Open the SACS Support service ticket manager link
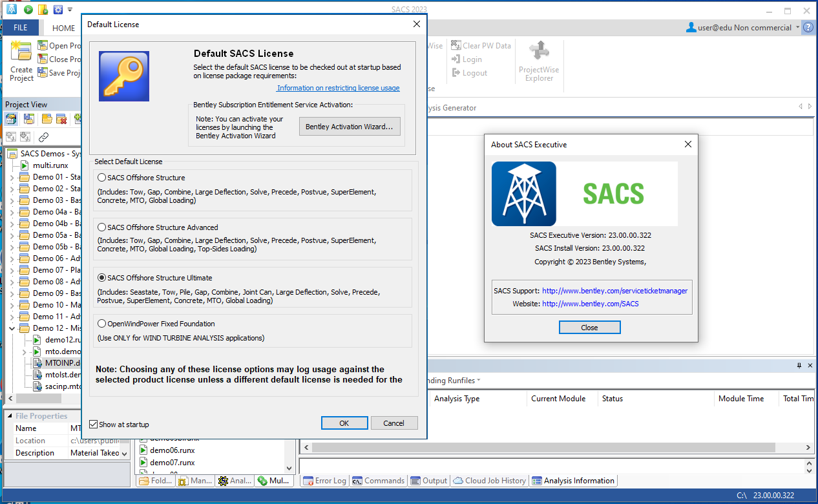This screenshot has width=818, height=504. coord(614,291)
